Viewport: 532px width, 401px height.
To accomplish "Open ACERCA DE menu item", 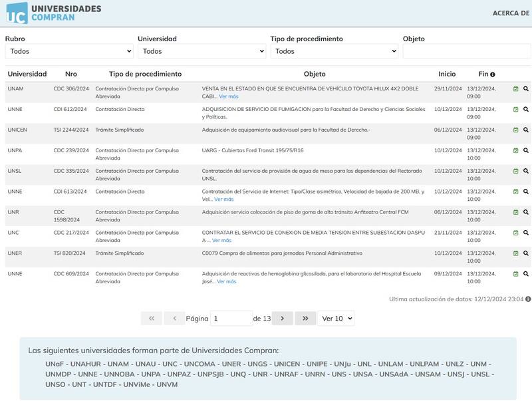I will tap(511, 13).
